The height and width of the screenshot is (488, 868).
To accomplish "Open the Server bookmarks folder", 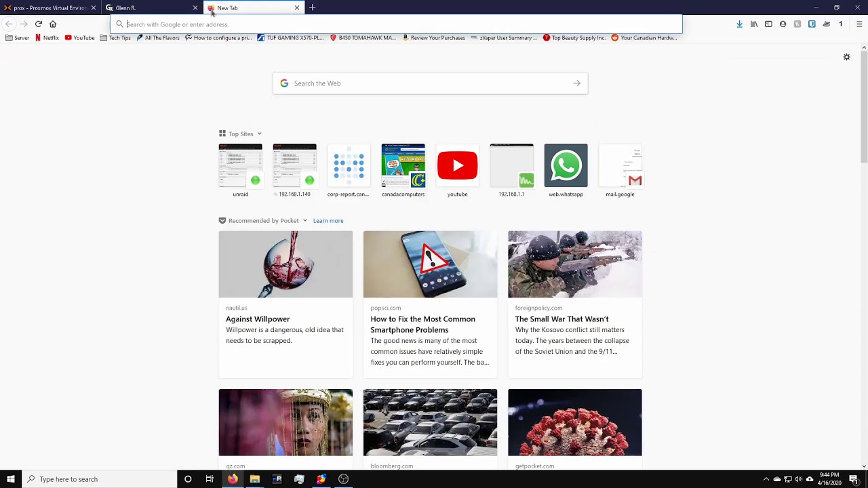I will 17,38.
